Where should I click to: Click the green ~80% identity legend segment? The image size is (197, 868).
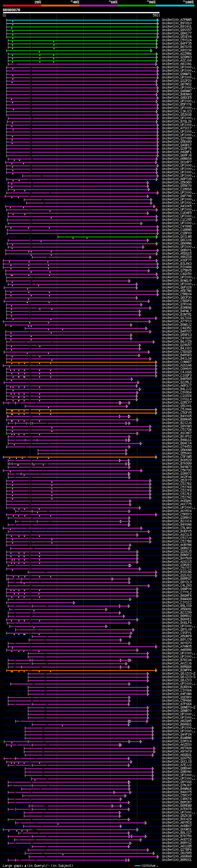click(137, 6)
